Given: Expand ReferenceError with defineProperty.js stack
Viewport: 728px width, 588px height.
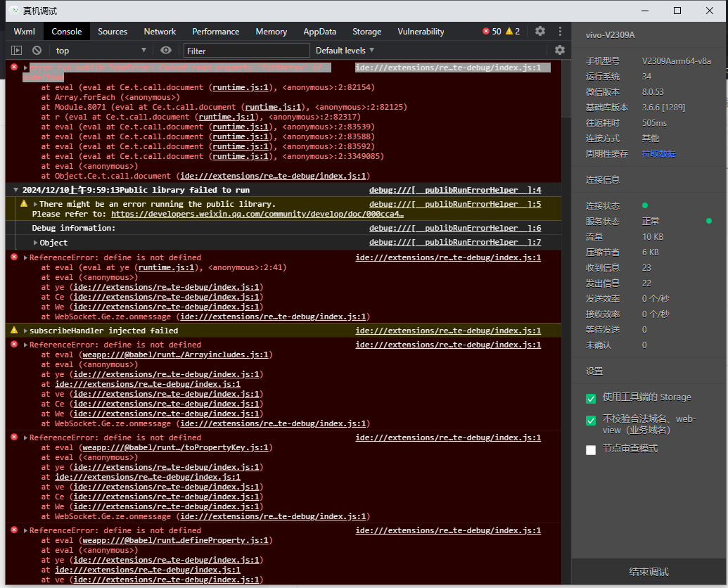Looking at the screenshot, I should (25, 530).
